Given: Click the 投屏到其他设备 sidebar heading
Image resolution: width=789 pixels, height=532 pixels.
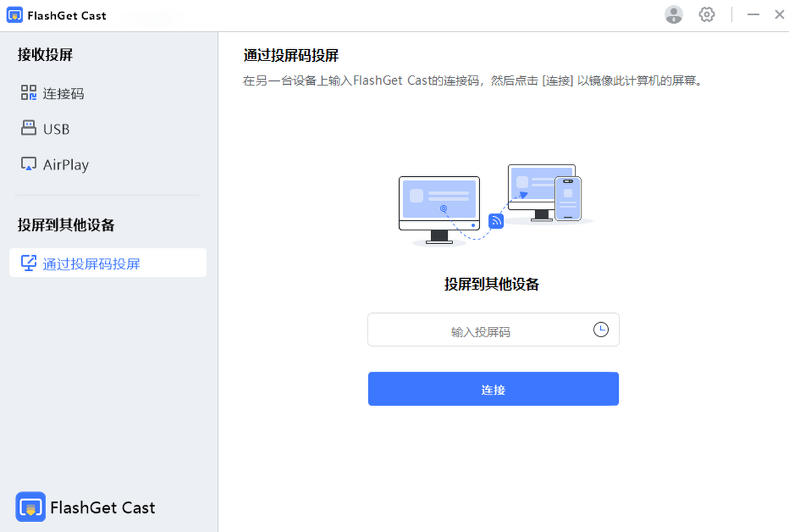Looking at the screenshot, I should pos(66,225).
